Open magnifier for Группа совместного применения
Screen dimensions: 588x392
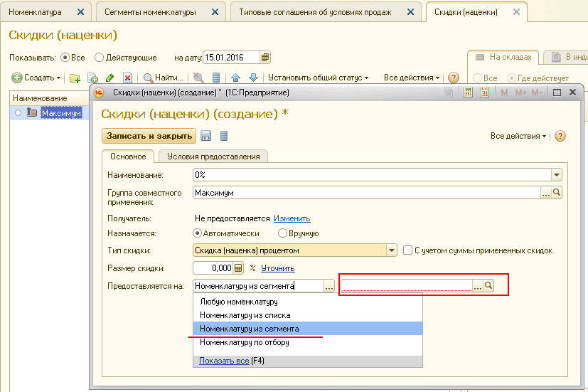point(557,193)
